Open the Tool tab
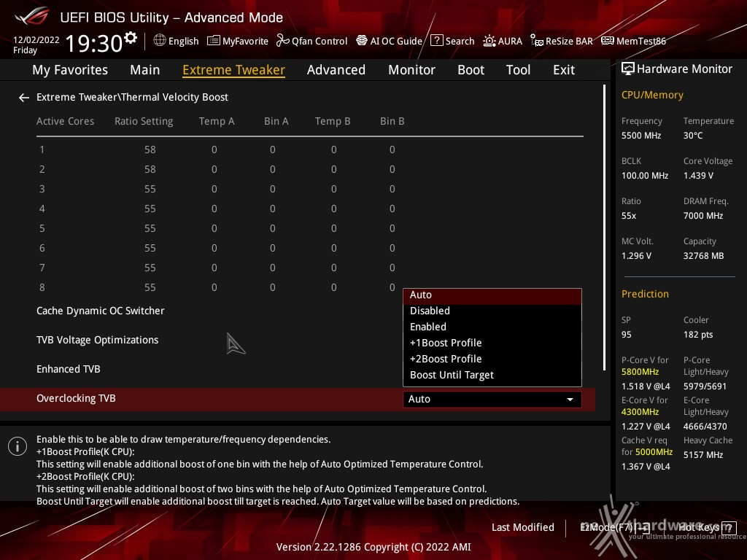This screenshot has height=560, width=747. tap(519, 70)
